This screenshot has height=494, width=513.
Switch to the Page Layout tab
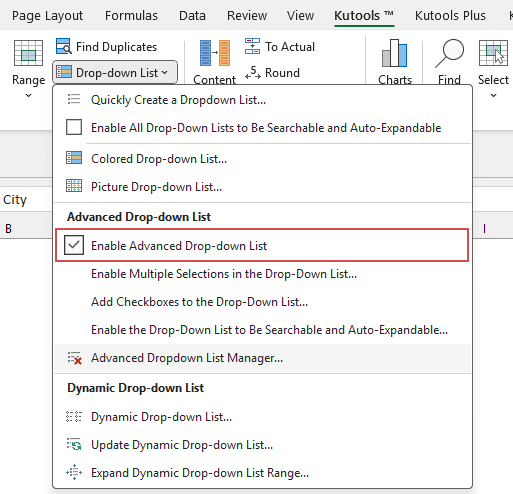[47, 16]
